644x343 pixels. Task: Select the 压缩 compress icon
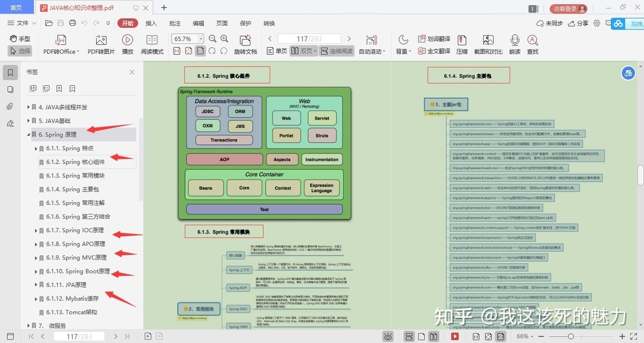[462, 45]
